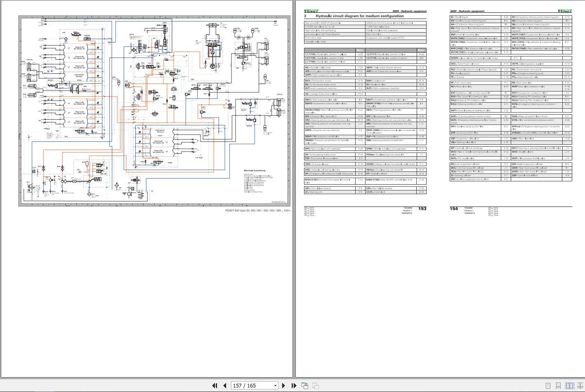Open the page number dropdown list
Image resolution: width=585 pixels, height=392 pixels.
point(276,385)
